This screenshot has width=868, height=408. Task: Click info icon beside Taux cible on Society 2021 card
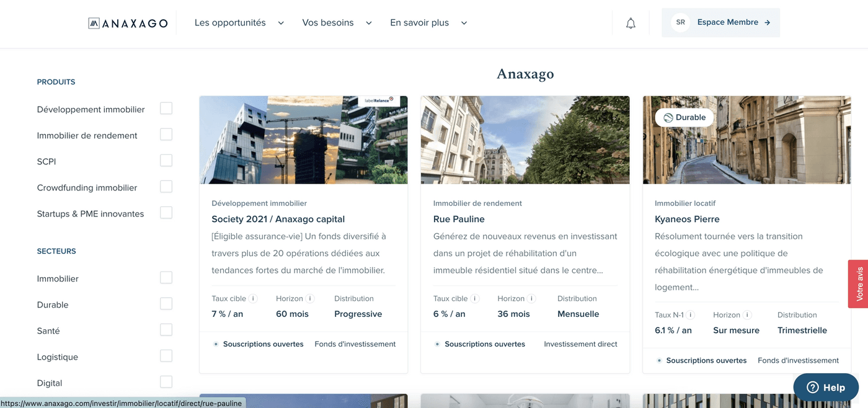click(x=254, y=299)
